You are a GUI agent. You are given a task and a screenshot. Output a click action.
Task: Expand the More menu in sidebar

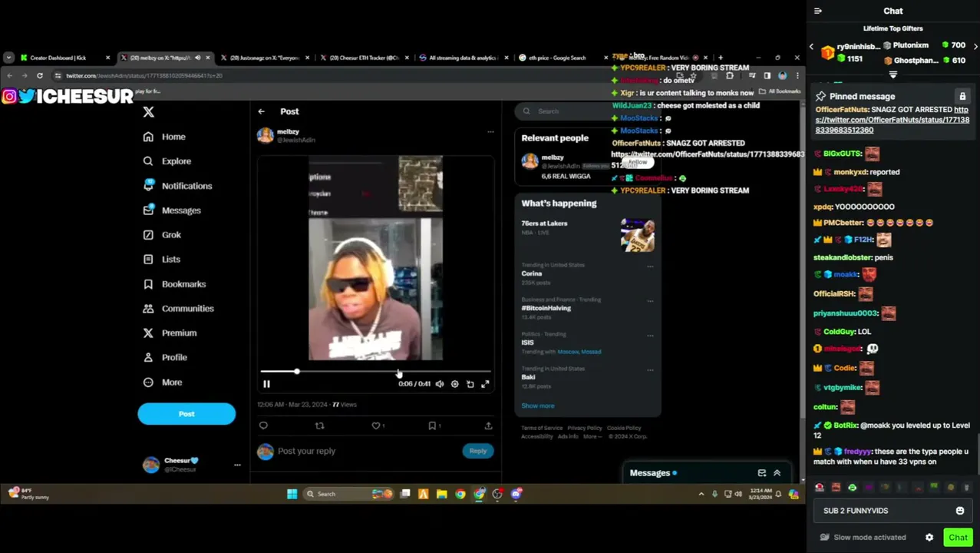click(x=163, y=382)
